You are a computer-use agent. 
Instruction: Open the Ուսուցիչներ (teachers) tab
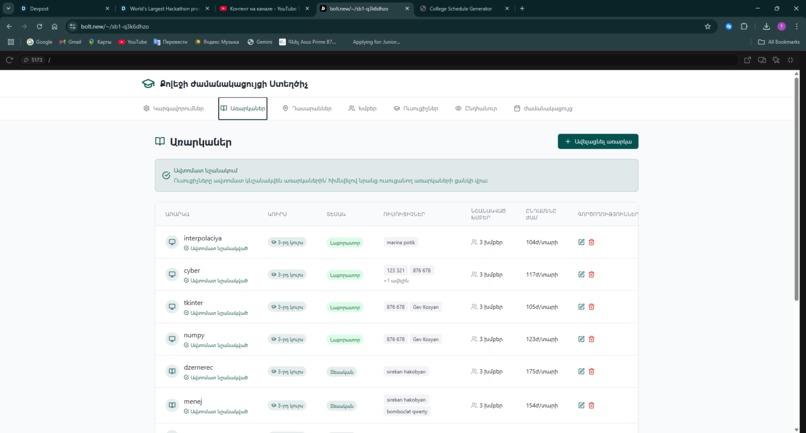416,109
